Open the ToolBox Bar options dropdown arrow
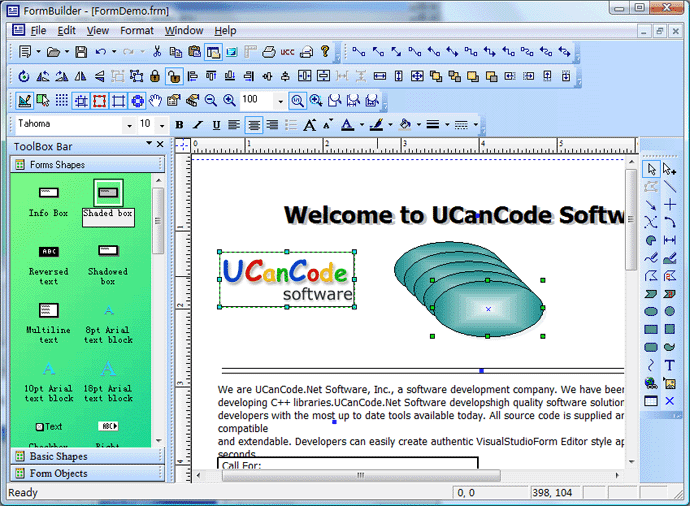This screenshot has height=506, width=690. click(x=149, y=143)
